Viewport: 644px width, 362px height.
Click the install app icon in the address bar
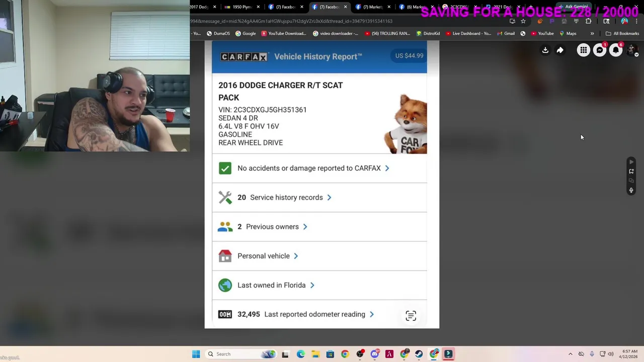coord(512,21)
